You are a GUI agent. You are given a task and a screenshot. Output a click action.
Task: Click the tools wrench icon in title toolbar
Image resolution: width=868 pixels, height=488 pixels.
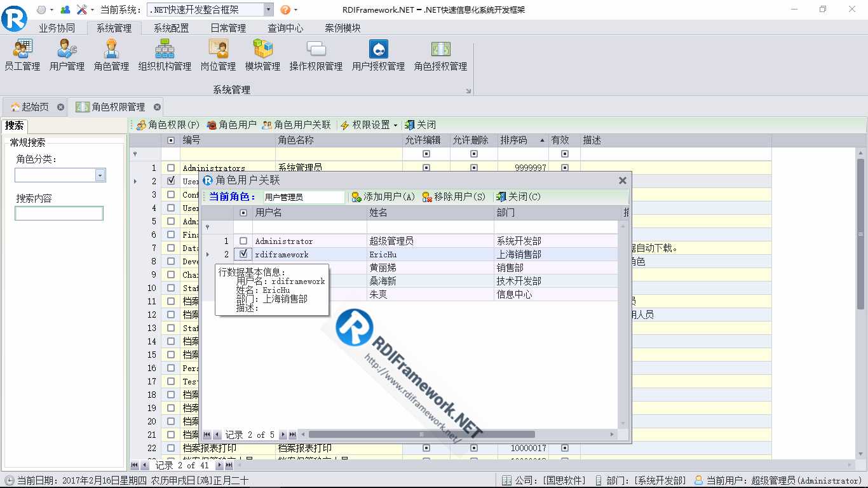(82, 10)
